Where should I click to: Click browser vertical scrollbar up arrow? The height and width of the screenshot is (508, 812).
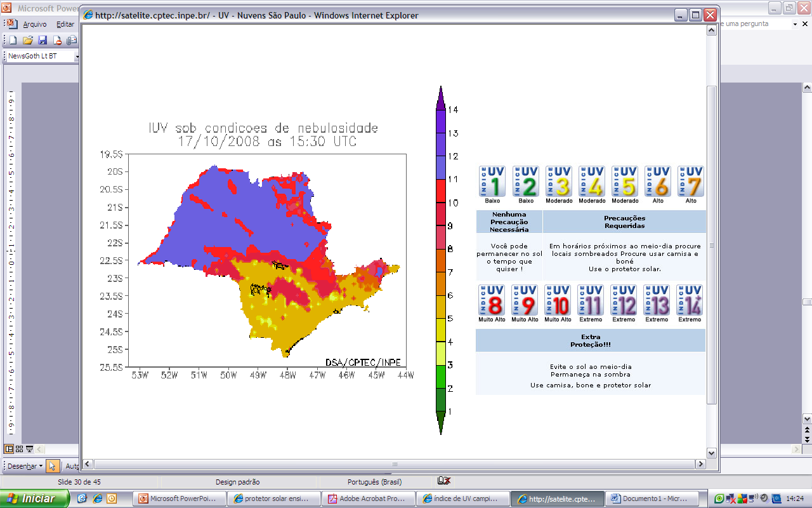tap(712, 29)
